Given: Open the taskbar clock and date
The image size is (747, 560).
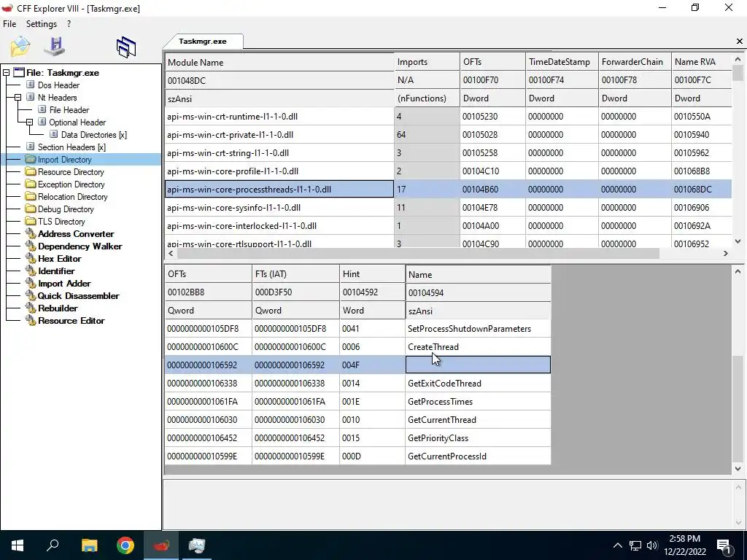Looking at the screenshot, I should click(x=684, y=545).
